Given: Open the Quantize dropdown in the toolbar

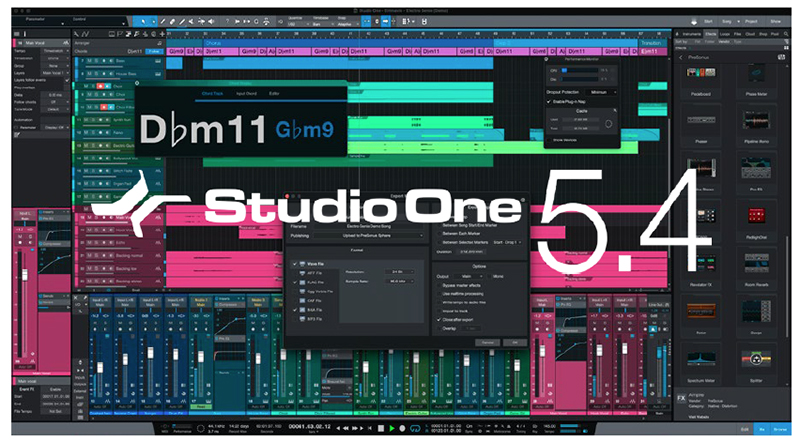Looking at the screenshot, I should (x=298, y=24).
